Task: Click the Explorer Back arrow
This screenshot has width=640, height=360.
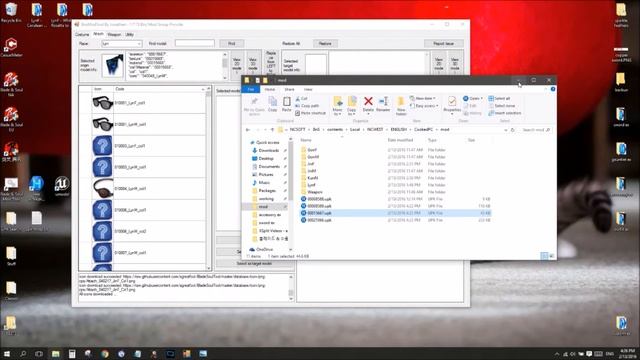Action: (248, 130)
